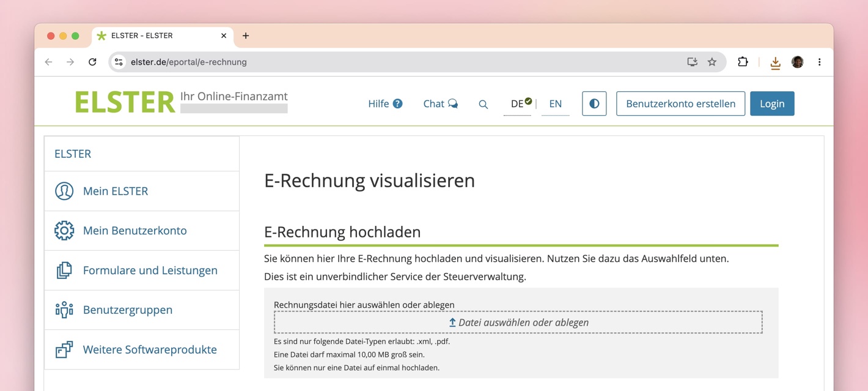Click Benutzerkonto erstellen button

point(680,103)
